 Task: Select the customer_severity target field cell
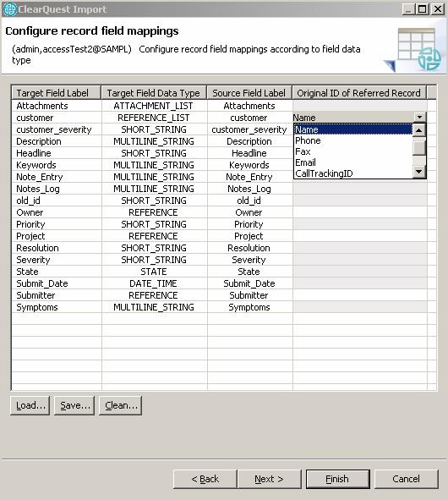(x=57, y=129)
